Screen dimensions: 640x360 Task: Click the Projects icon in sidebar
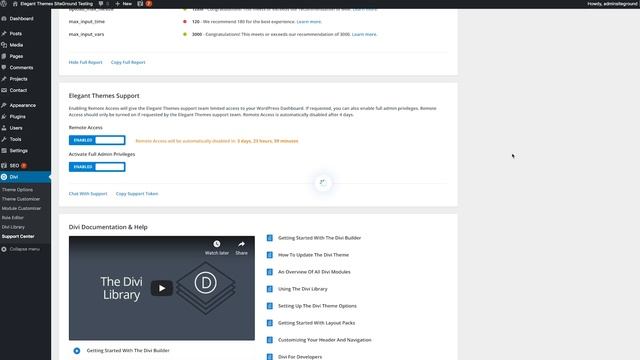tap(4, 79)
